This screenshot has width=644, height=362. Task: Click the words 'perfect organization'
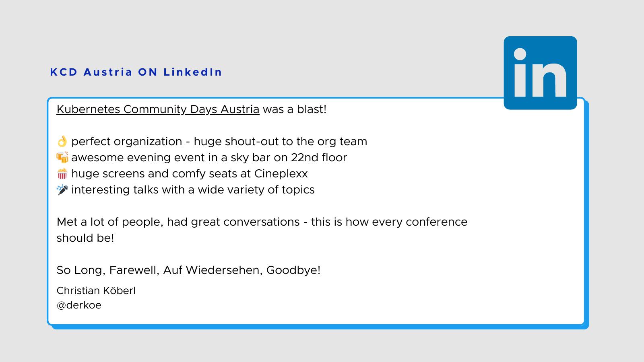click(x=127, y=142)
